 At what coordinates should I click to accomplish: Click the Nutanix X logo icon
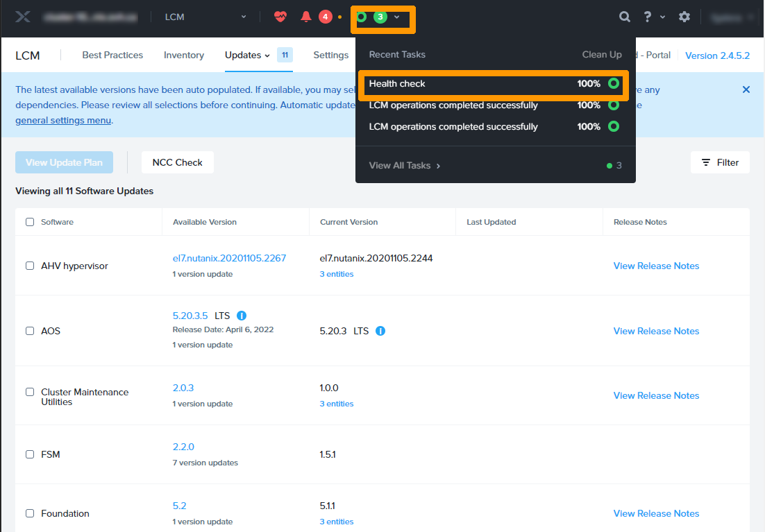coord(22,17)
